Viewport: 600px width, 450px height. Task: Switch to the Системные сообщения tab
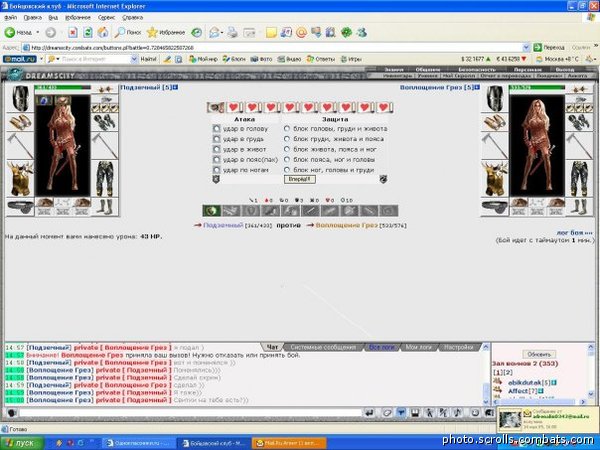click(x=323, y=347)
